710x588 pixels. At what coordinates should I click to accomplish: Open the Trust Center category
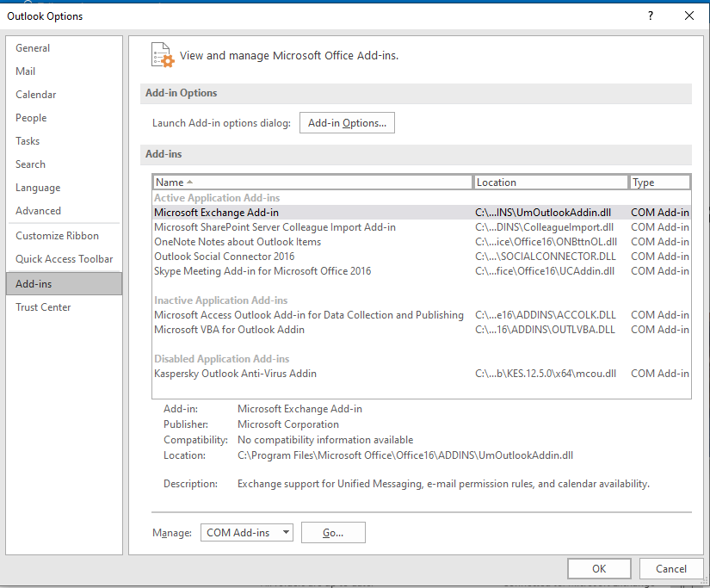(43, 307)
